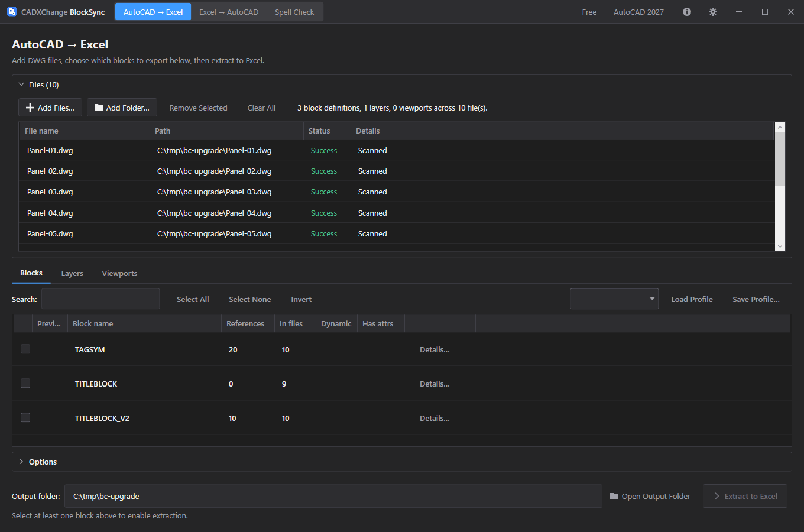Image resolution: width=804 pixels, height=532 pixels.
Task: Click the Scanned detail of Panel-05.dwg
Action: coord(372,233)
